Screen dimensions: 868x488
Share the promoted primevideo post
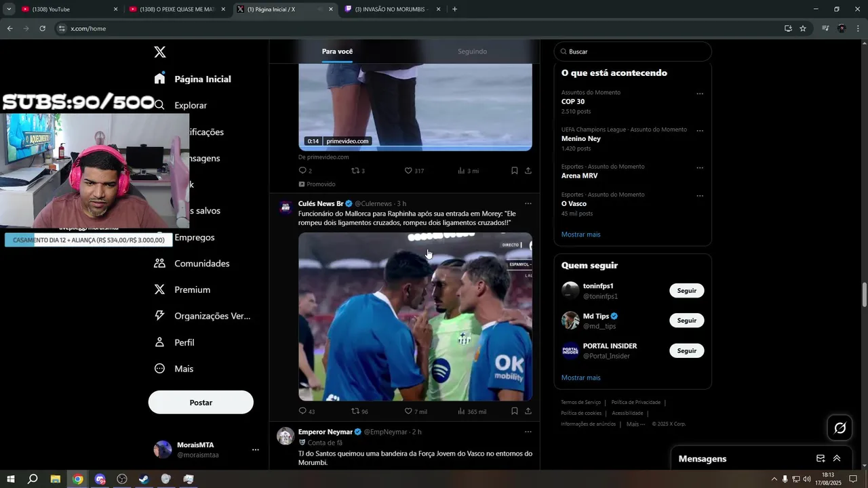click(x=528, y=170)
